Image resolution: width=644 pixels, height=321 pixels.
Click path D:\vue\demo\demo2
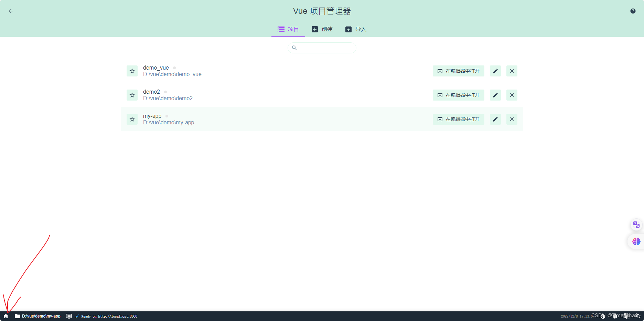click(168, 99)
